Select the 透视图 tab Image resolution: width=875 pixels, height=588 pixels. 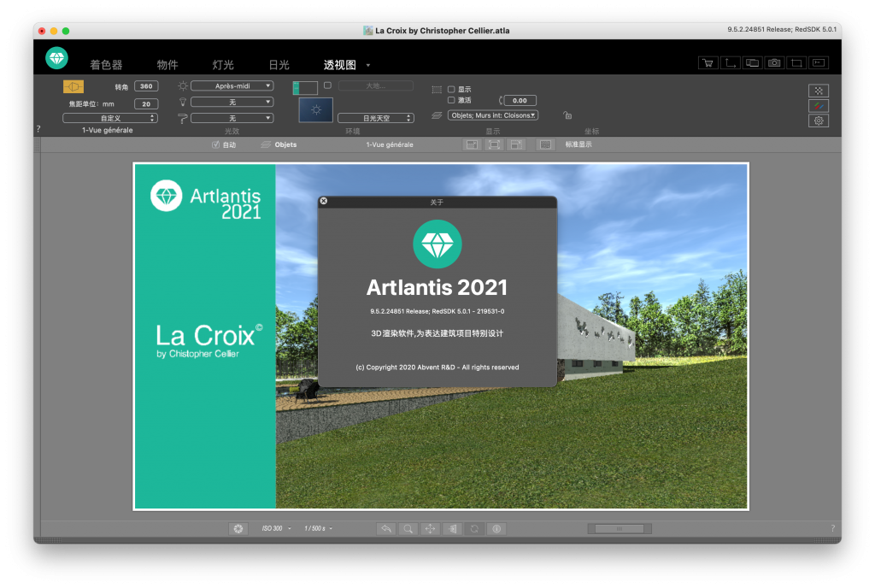(340, 65)
